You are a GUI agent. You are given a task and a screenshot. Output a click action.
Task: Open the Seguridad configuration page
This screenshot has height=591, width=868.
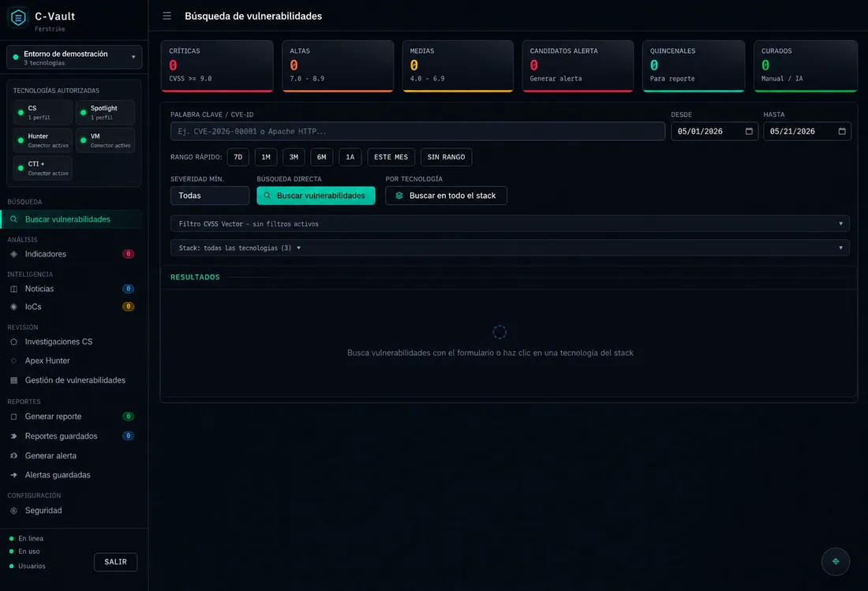click(71, 511)
